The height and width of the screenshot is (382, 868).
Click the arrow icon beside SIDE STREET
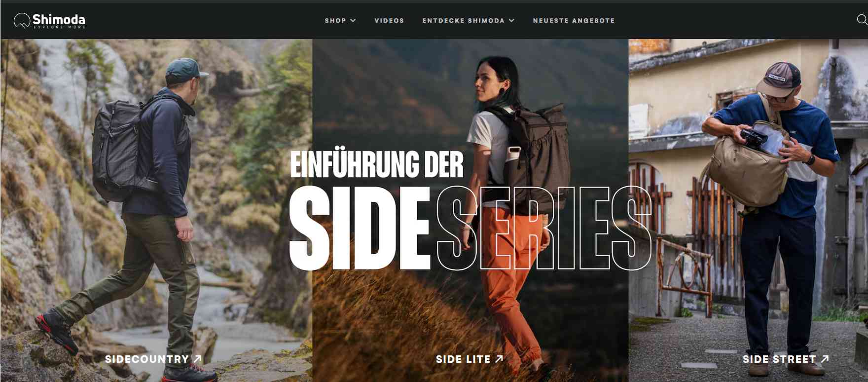click(825, 359)
